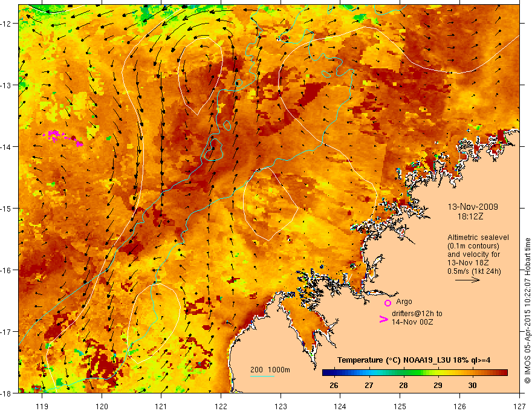The height and width of the screenshot is (411, 532).
Task: Click the 'Altimetric sealevel' caption line
Action: tap(478, 238)
